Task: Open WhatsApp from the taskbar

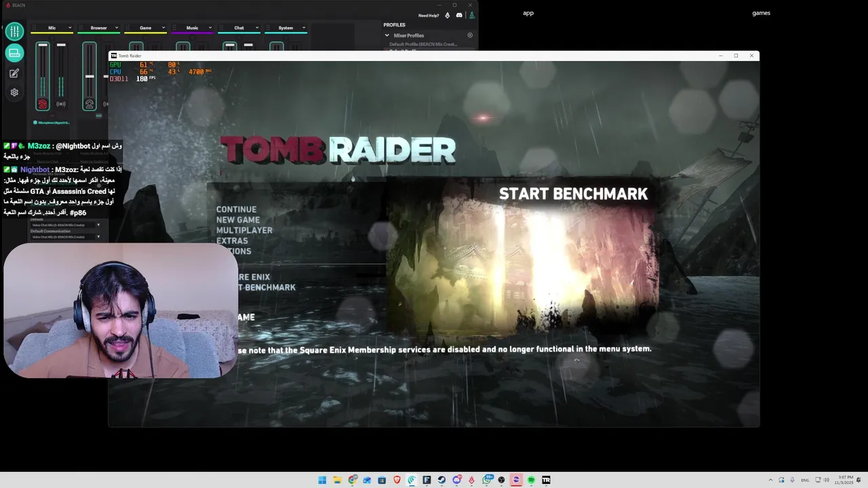Action: tap(486, 480)
